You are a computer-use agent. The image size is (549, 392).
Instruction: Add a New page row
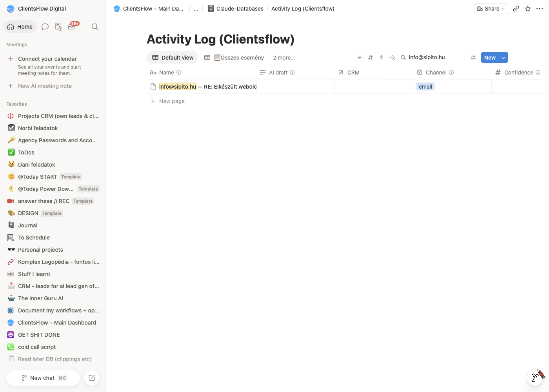pyautogui.click(x=168, y=101)
